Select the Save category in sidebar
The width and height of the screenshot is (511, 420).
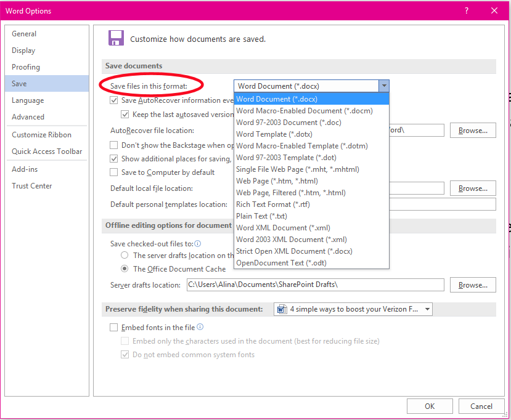(x=47, y=83)
